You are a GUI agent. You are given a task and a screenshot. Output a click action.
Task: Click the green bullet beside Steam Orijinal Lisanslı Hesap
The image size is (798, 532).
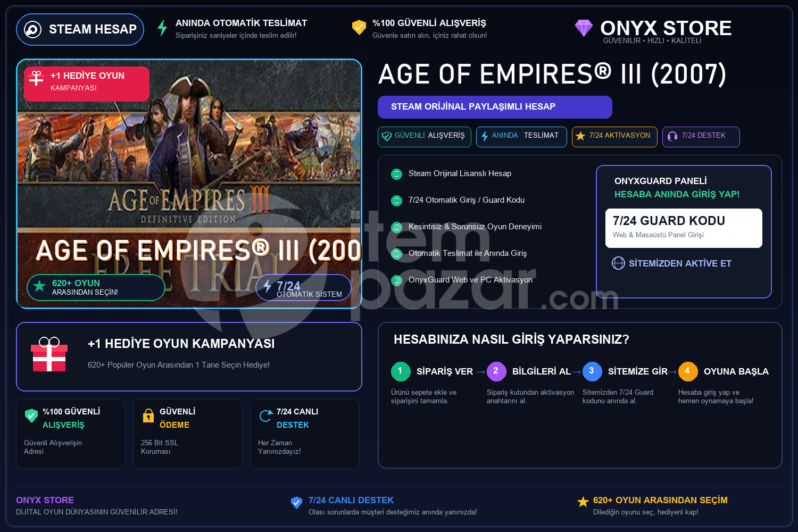pos(396,174)
